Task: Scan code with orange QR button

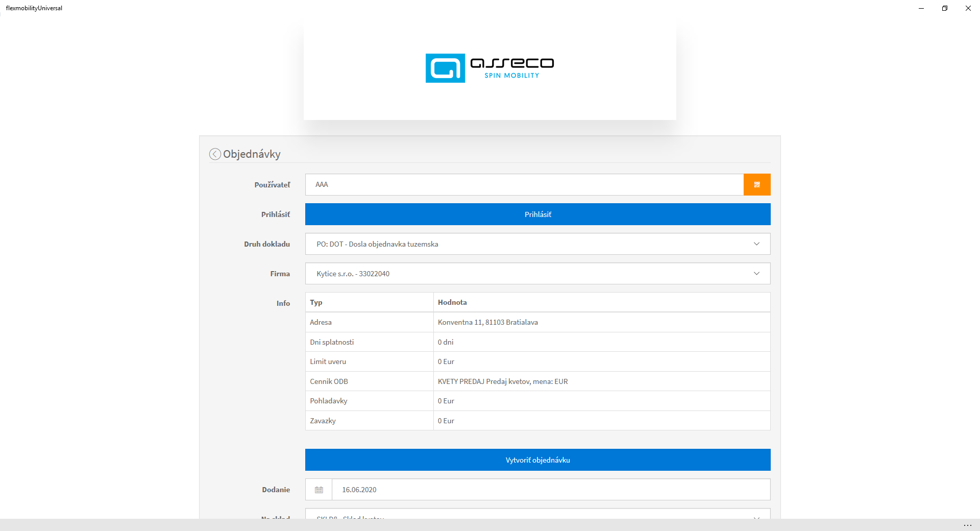Action: tap(757, 185)
